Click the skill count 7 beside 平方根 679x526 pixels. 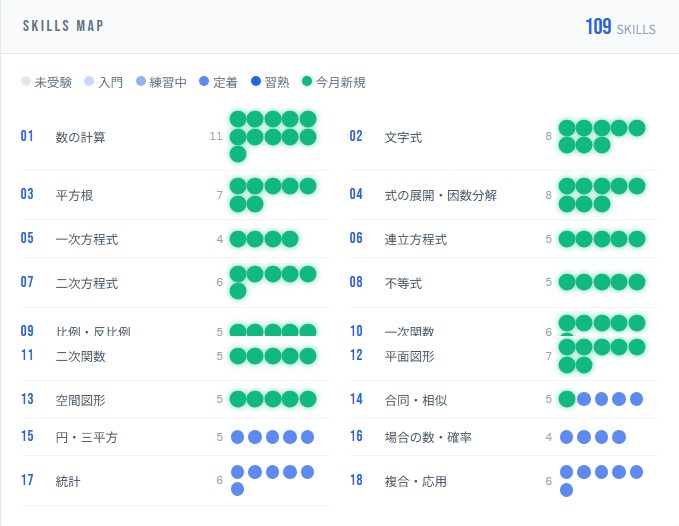tap(220, 195)
